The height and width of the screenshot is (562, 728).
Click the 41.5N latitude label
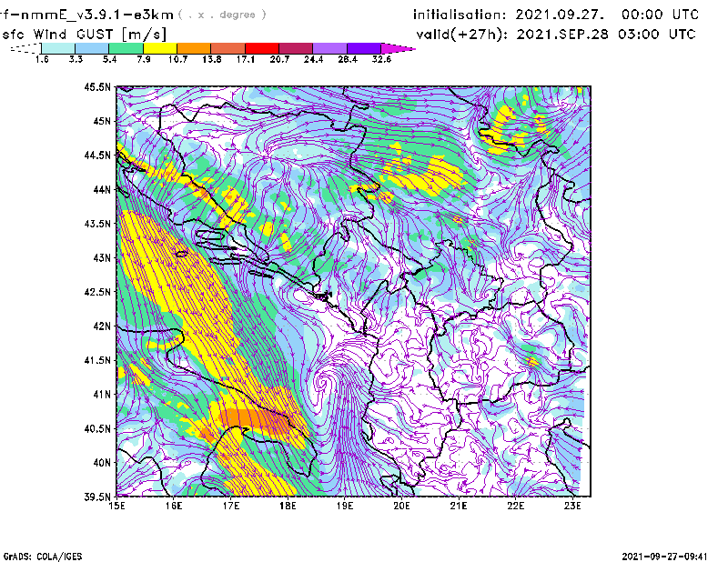(x=97, y=360)
